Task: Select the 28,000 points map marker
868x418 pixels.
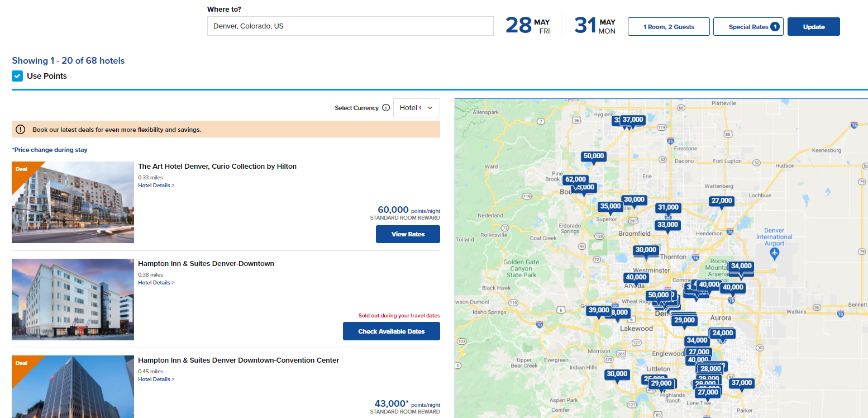Action: point(710,369)
